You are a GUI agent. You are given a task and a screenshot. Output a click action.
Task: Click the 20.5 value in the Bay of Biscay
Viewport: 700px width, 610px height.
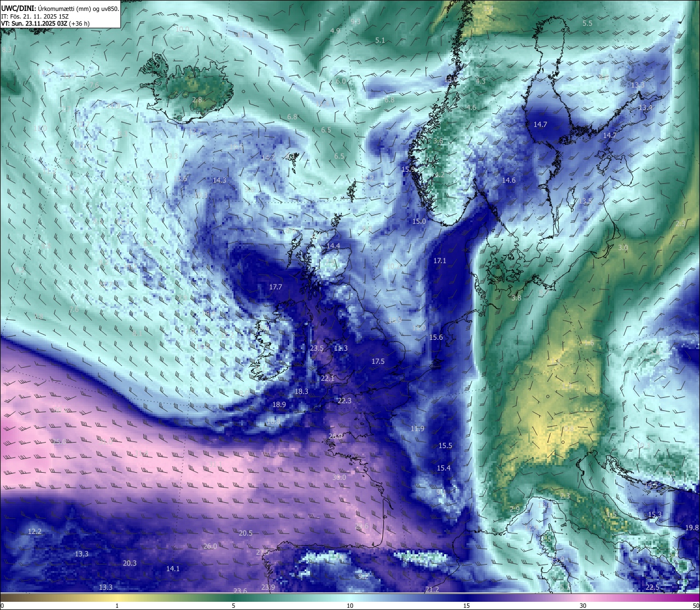[x=246, y=533]
